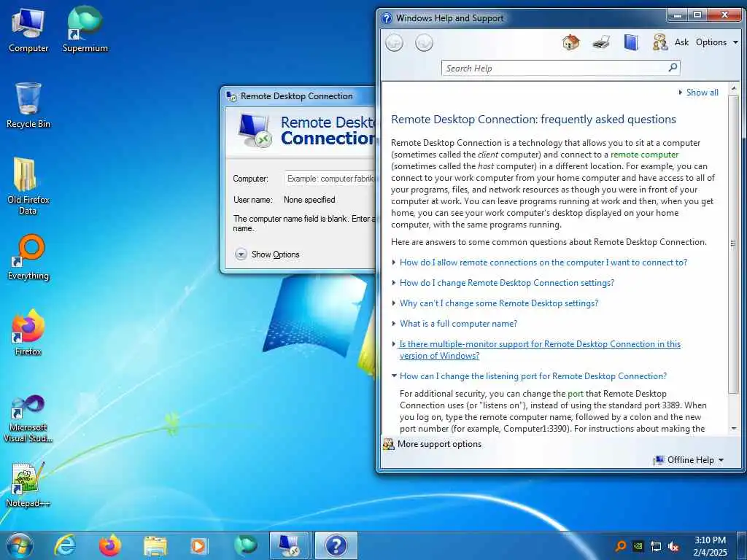Select the Notepad++ desktop shortcut
Screen dimensions: 747x560
(x=28, y=485)
